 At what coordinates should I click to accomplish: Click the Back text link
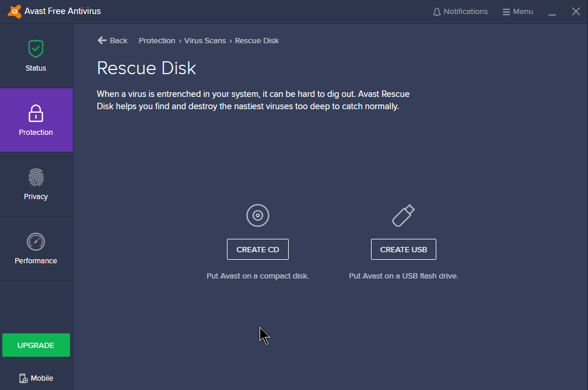coord(118,40)
